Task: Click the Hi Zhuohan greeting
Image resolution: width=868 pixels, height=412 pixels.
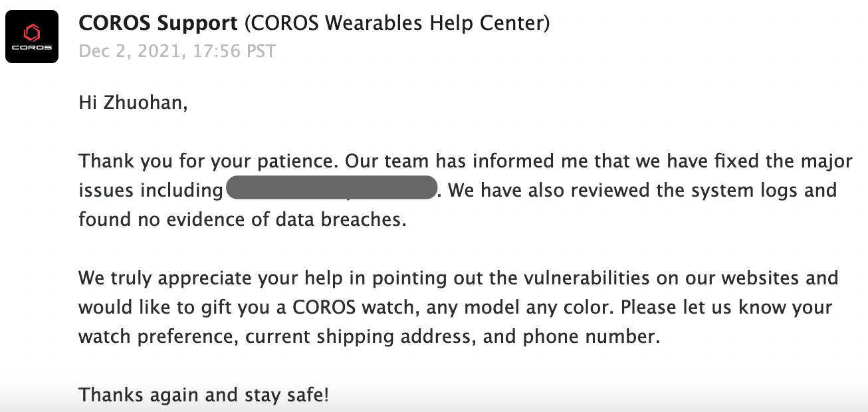Action: 133,103
